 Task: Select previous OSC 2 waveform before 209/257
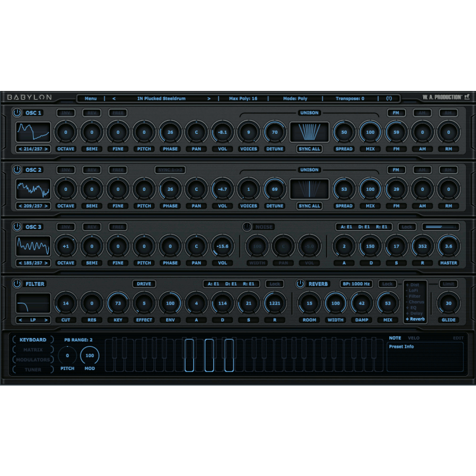click(x=20, y=206)
